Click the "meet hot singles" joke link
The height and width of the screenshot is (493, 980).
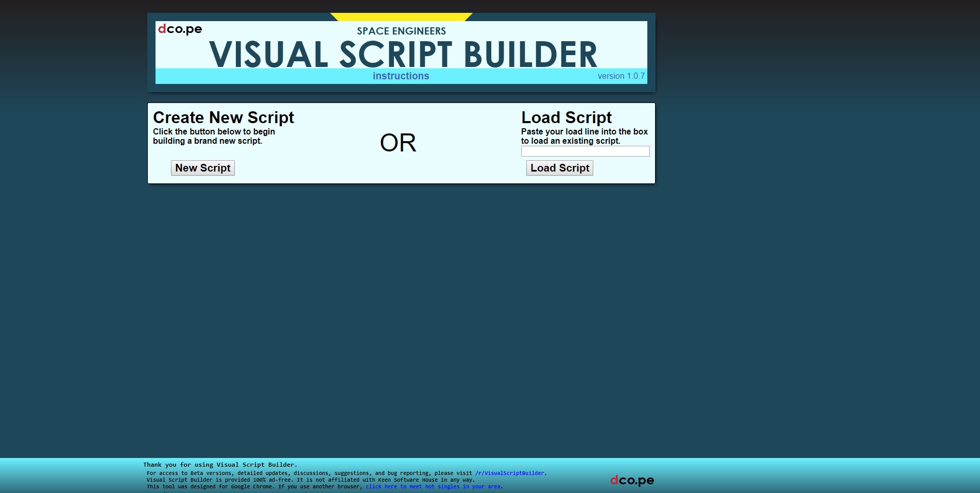tap(433, 486)
